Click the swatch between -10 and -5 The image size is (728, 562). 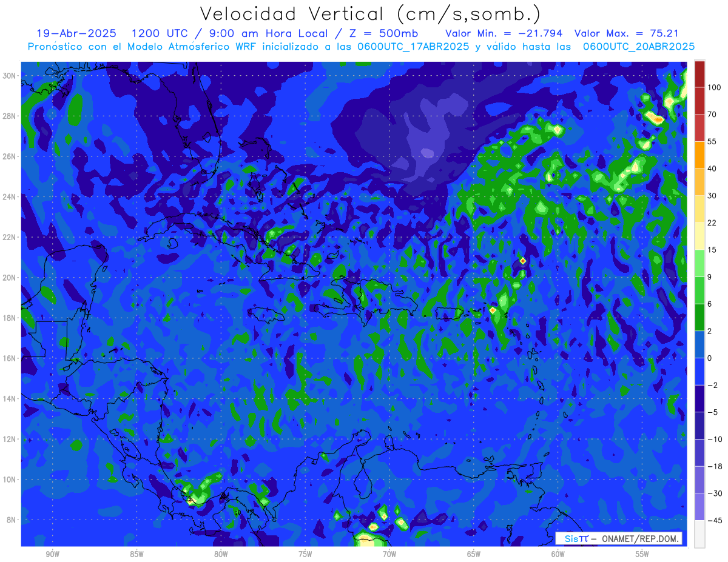(x=699, y=426)
